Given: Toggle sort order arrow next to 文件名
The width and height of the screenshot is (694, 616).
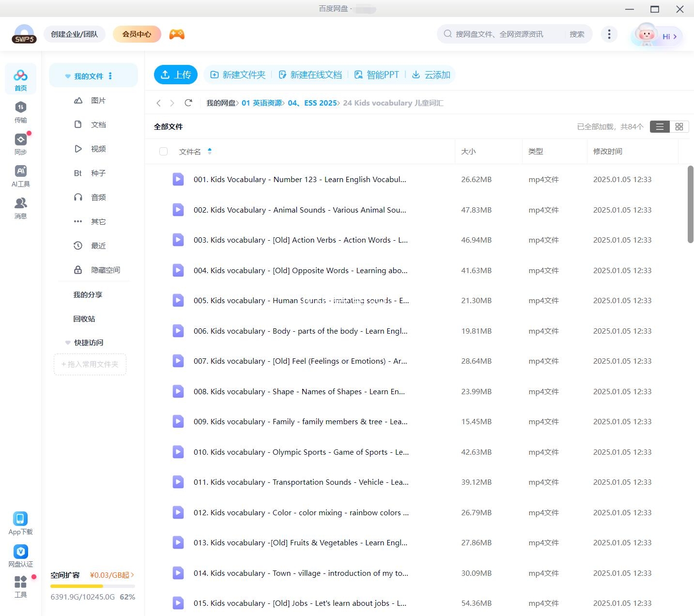Looking at the screenshot, I should (x=210, y=151).
